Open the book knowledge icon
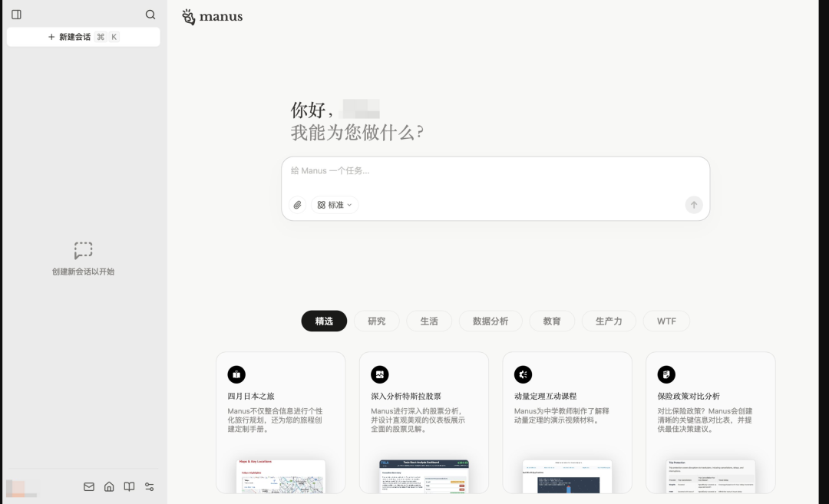 (130, 486)
